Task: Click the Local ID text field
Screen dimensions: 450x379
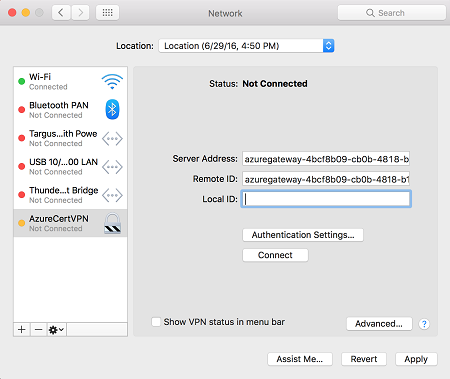Action: tap(326, 199)
